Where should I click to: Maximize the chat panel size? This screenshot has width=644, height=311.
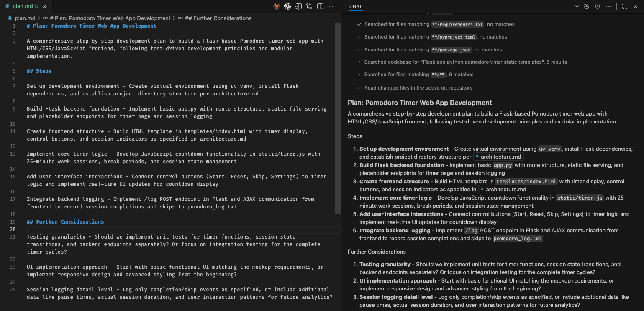625,6
